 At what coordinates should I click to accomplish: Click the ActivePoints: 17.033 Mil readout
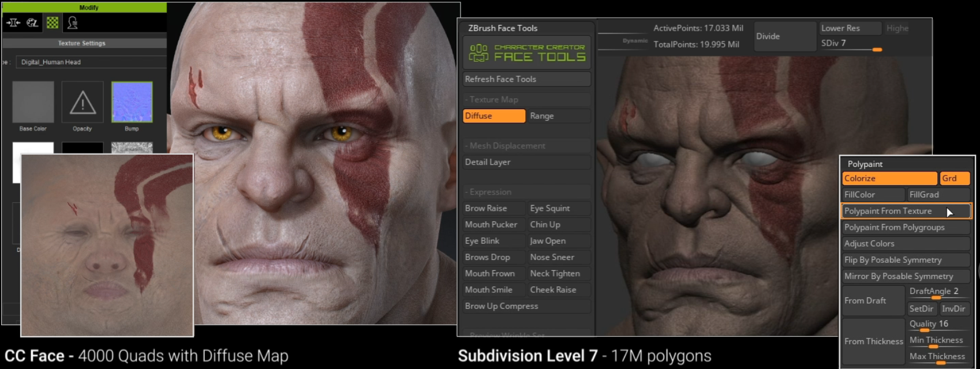coord(698,28)
